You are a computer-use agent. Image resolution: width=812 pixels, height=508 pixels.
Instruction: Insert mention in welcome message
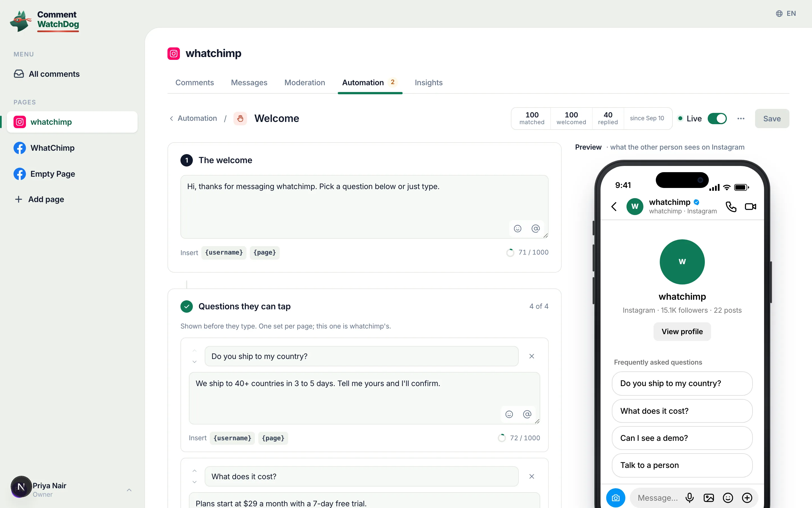click(x=535, y=229)
